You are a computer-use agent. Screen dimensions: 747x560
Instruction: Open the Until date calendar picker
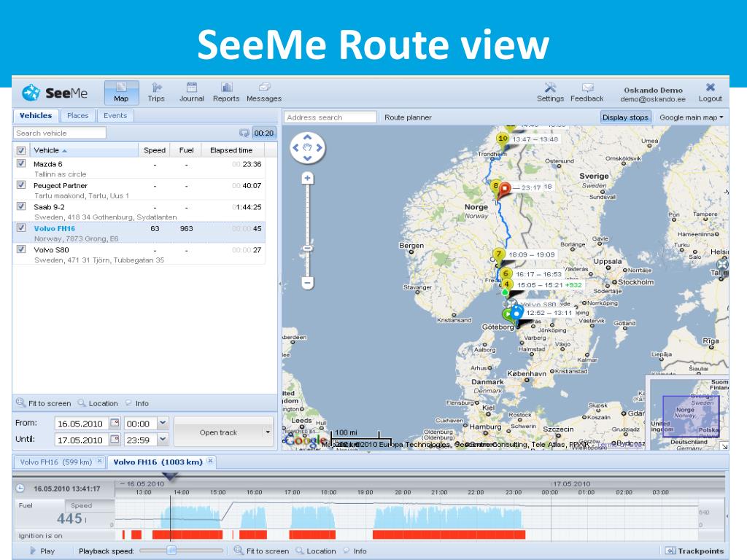pos(115,440)
